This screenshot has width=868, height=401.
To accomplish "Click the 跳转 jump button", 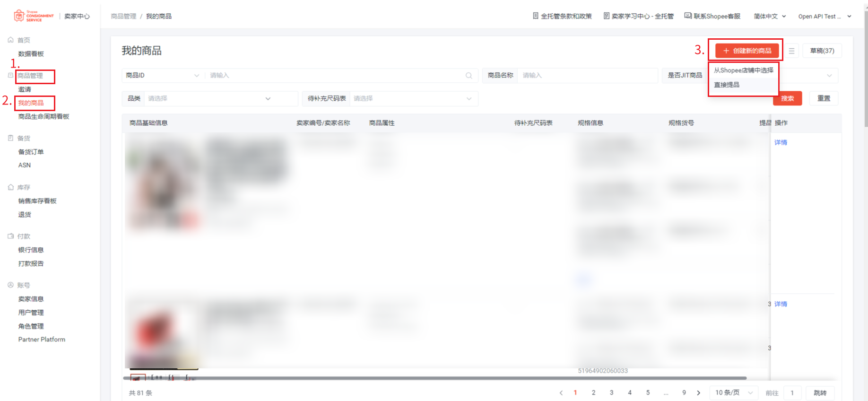I will click(820, 393).
